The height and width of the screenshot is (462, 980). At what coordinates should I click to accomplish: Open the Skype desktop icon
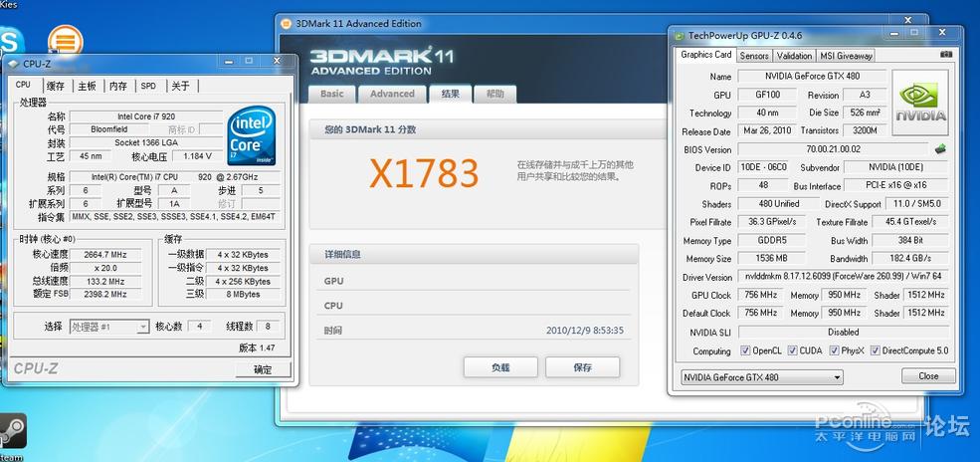pos(9,43)
